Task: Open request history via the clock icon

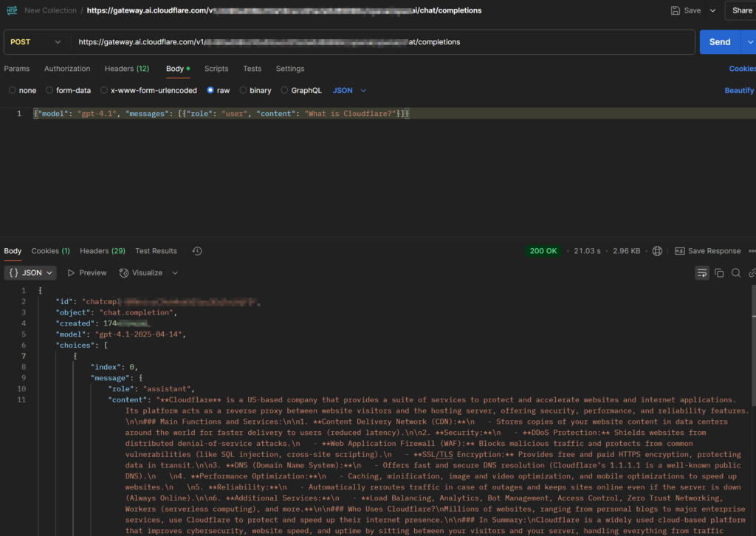Action: tap(196, 250)
